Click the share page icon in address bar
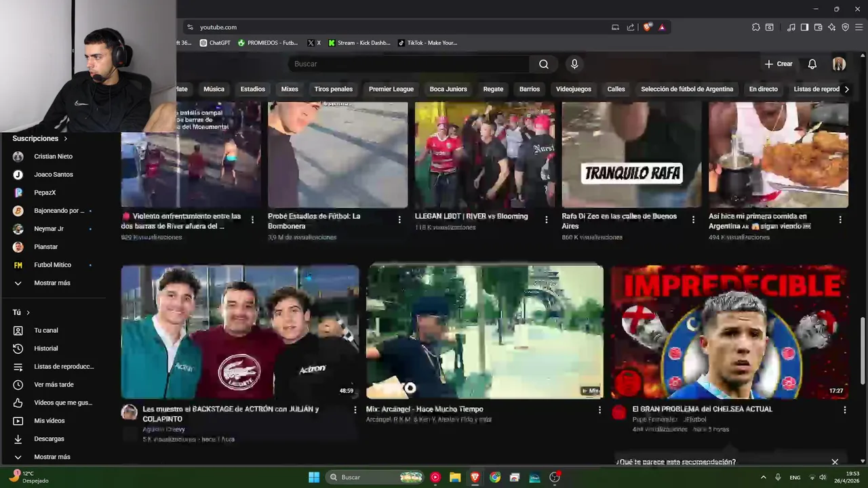The height and width of the screenshot is (488, 868). [631, 27]
